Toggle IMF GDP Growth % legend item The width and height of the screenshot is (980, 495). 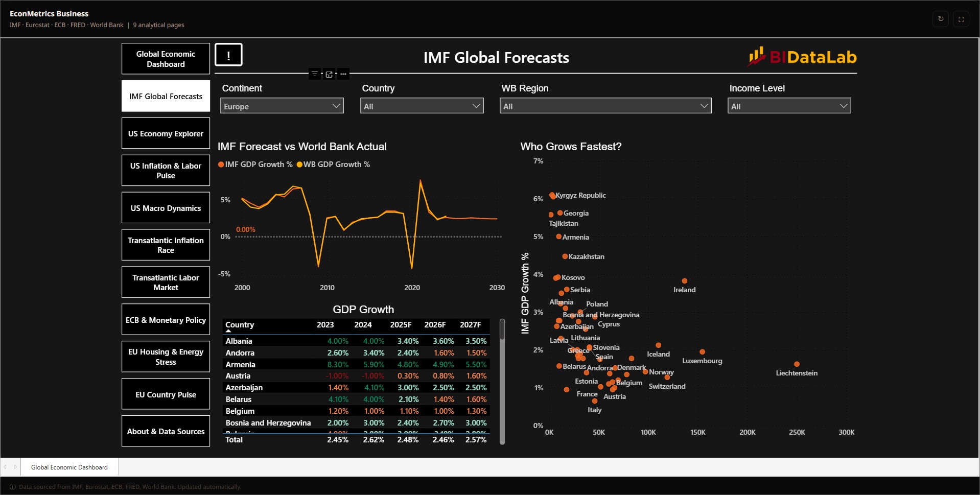coord(255,164)
